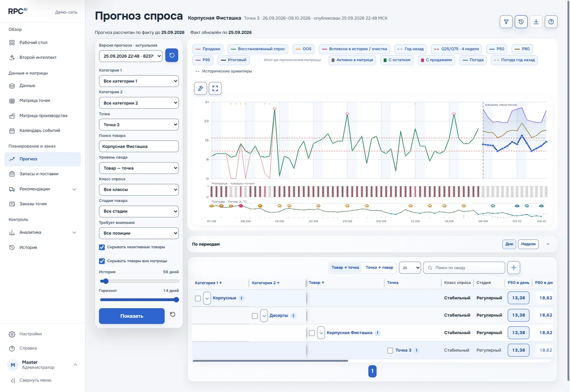Image resolution: width=570 pixels, height=392 pixels.
Task: Open Корпусная Фисташка product link
Action: coord(349,333)
